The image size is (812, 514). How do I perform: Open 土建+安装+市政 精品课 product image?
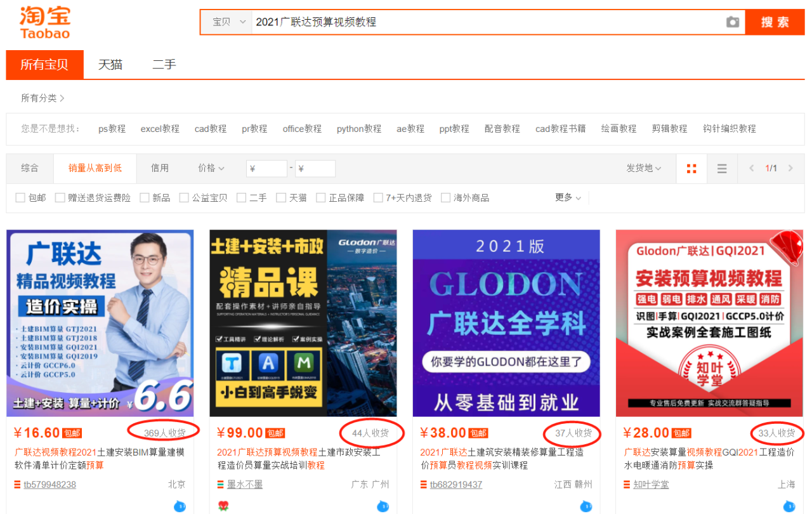click(x=303, y=323)
